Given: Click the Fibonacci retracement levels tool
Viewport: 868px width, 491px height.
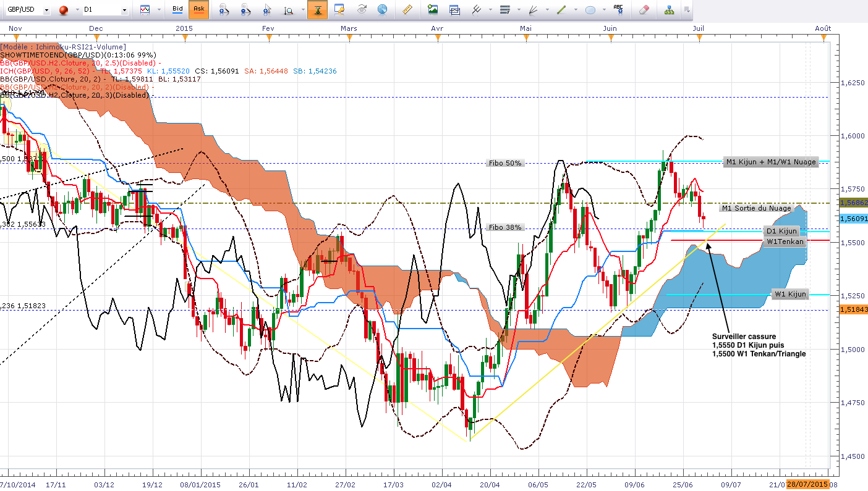Looking at the screenshot, I should (504, 10).
